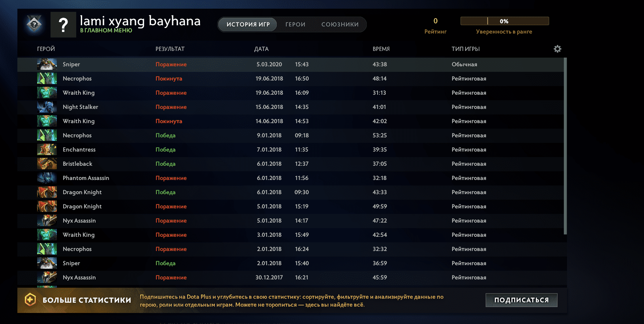Click the rank medal icon beside the avatar
The image size is (644, 324).
(x=34, y=24)
